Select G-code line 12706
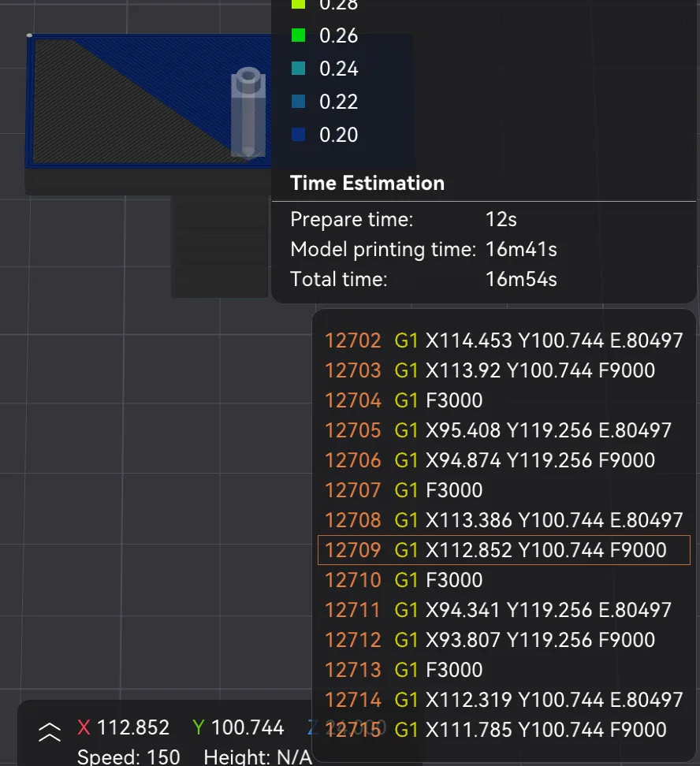 pyautogui.click(x=504, y=460)
